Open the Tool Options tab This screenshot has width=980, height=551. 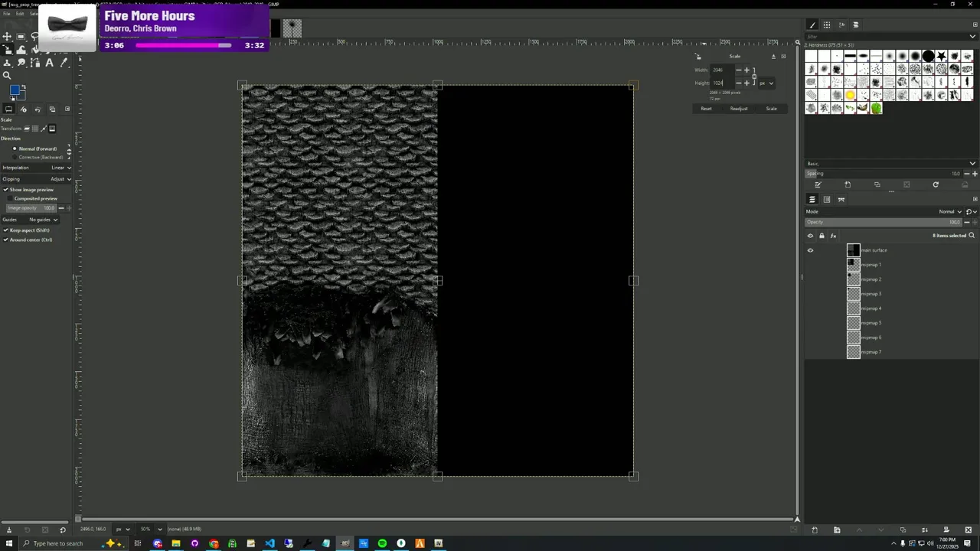tap(8, 109)
